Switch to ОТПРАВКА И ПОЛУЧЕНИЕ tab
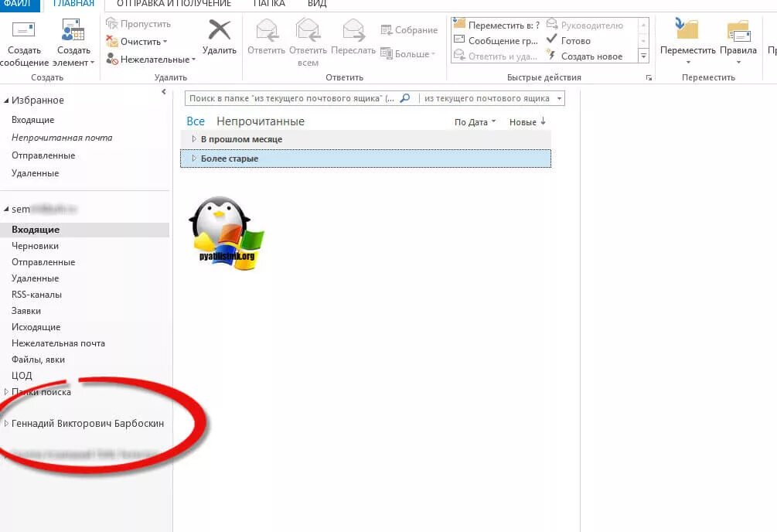The image size is (777, 532). click(x=174, y=4)
